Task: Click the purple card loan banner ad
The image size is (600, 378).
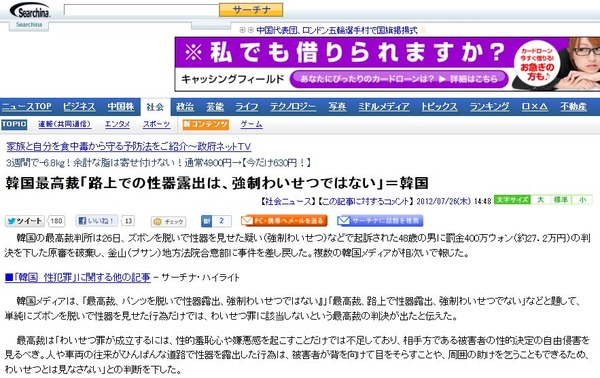Action: click(x=387, y=64)
